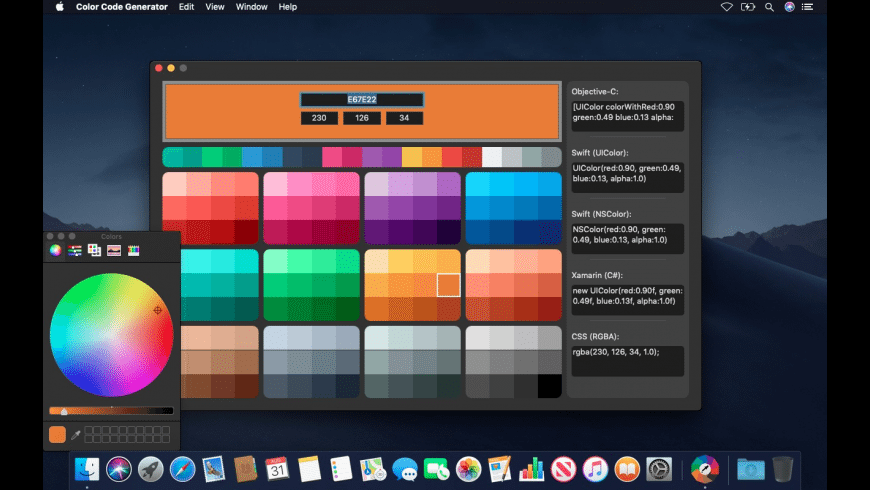Open the Window menu

251,7
